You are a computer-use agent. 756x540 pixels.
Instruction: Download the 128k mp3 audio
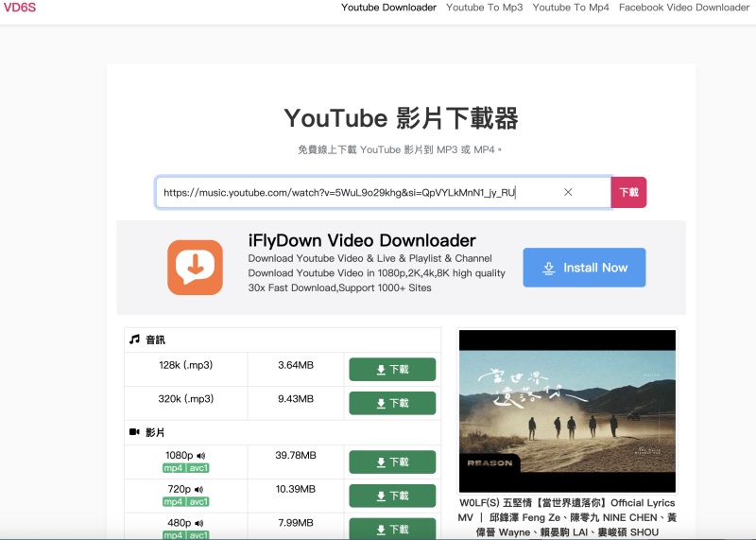(392, 369)
